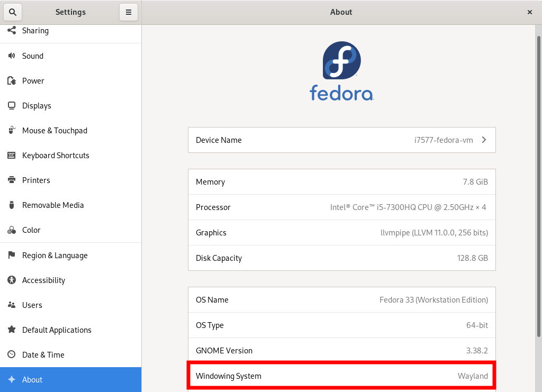The width and height of the screenshot is (542, 392).
Task: Expand the Device Name row
Action: [341, 140]
